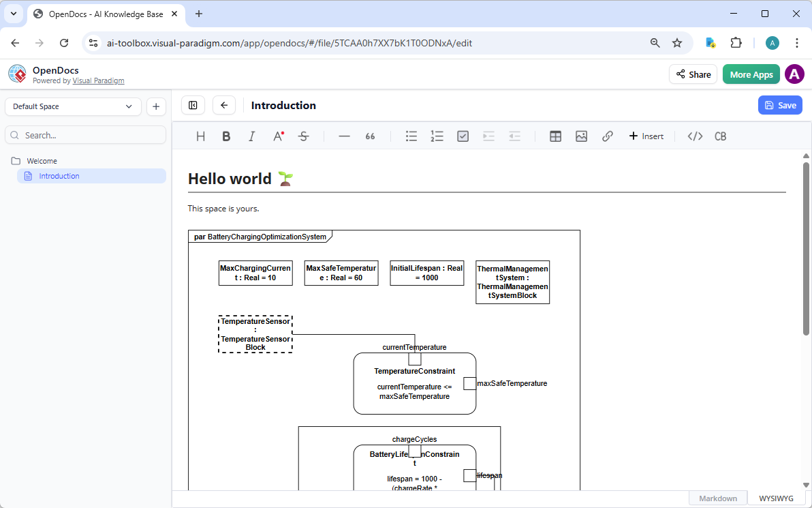
Task: Click the Save button
Action: [779, 105]
